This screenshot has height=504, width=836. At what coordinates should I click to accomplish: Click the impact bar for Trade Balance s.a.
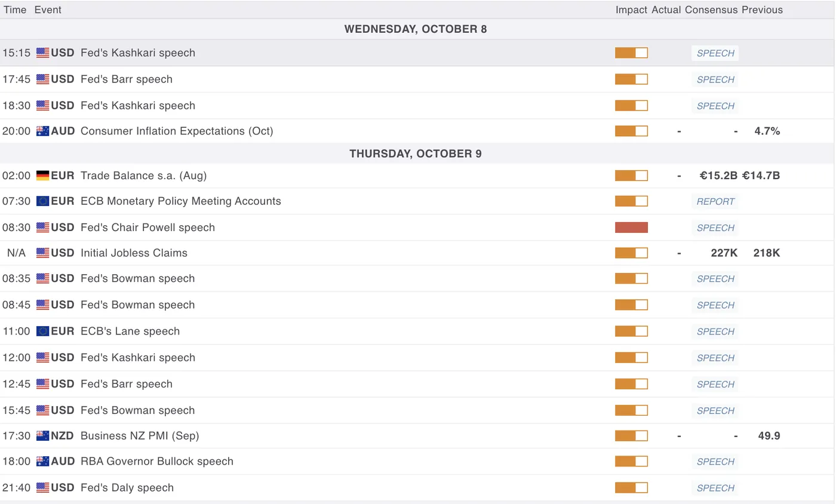(631, 176)
